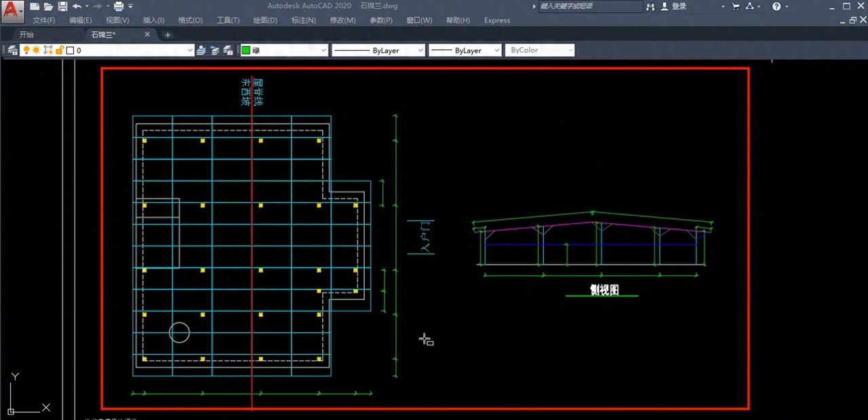Click the Save floppy disk icon
This screenshot has height=420, width=868.
coord(62,6)
